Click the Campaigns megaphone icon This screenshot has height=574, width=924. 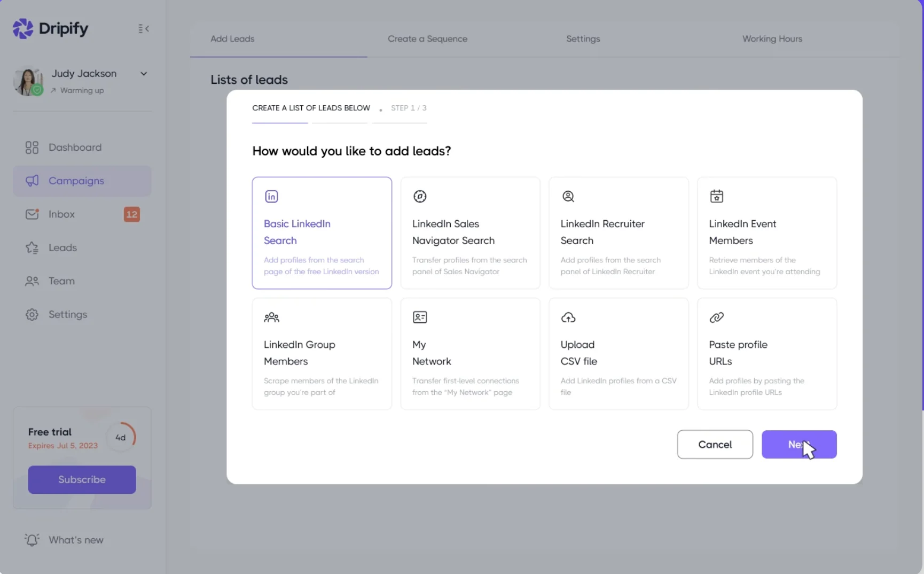click(x=32, y=181)
